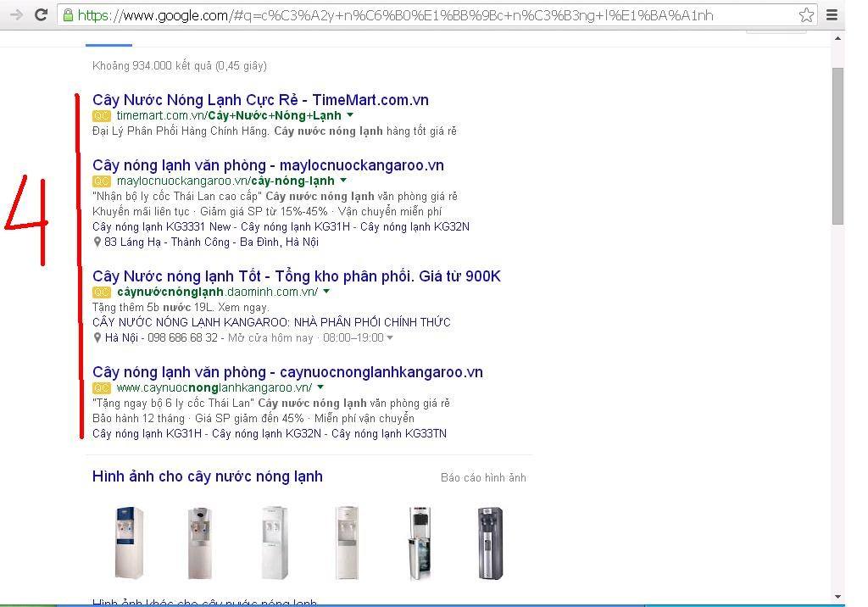Open the TimeMart Cây Nước Nóng Lạnh result
This screenshot has height=607, width=868.
pos(260,100)
